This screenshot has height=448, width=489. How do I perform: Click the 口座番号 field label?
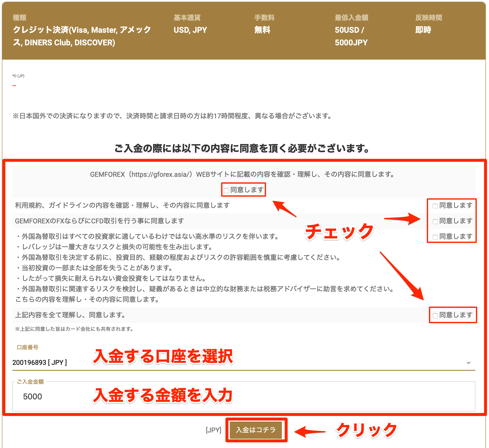coord(27,347)
